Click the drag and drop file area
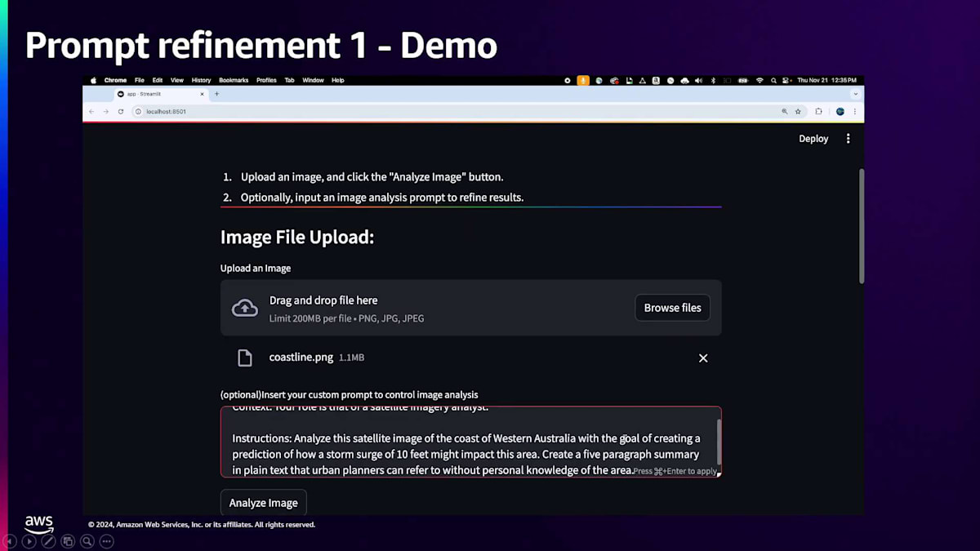 click(470, 308)
